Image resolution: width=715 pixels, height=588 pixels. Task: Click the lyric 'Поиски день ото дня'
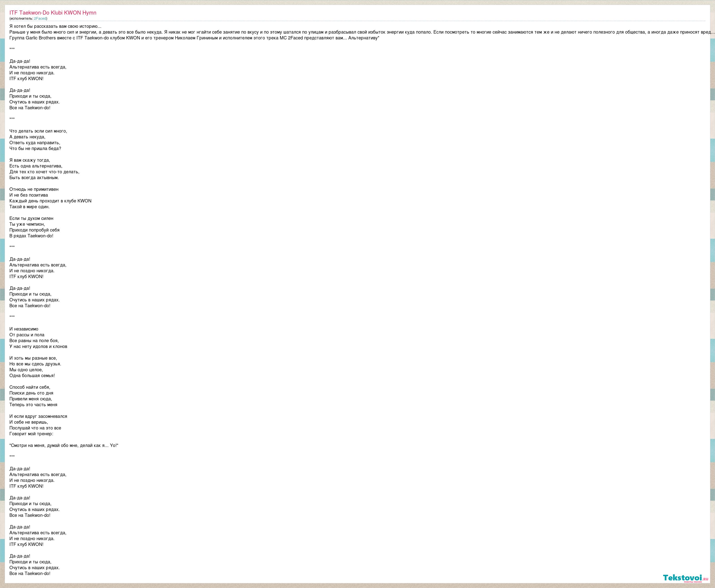coord(32,393)
